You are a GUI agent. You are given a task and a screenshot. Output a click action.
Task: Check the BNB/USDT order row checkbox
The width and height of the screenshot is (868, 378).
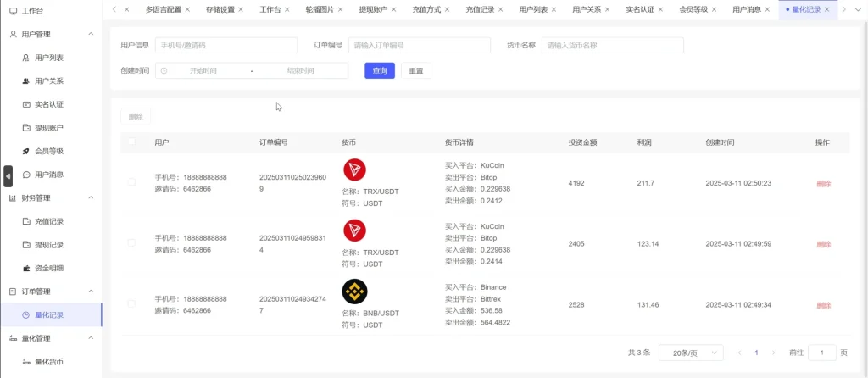[x=131, y=304]
